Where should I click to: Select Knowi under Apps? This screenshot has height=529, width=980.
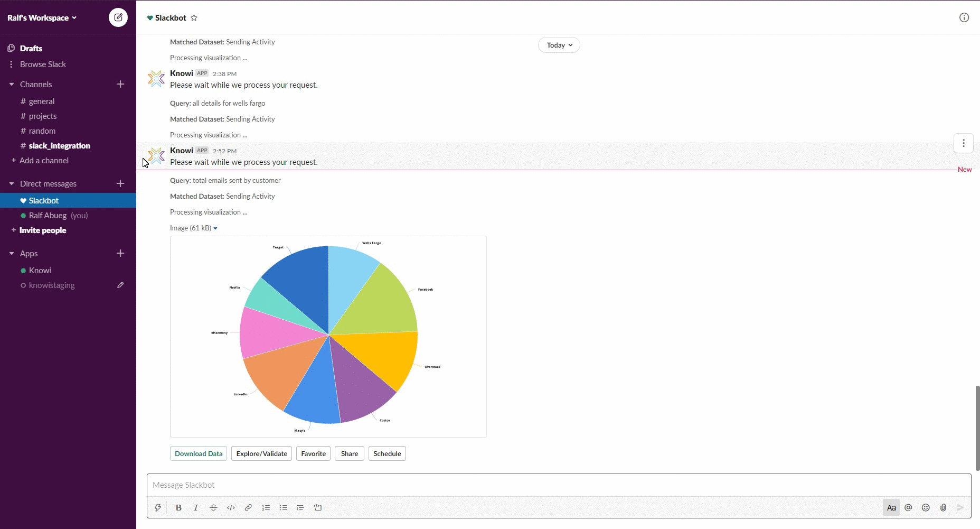click(x=40, y=271)
